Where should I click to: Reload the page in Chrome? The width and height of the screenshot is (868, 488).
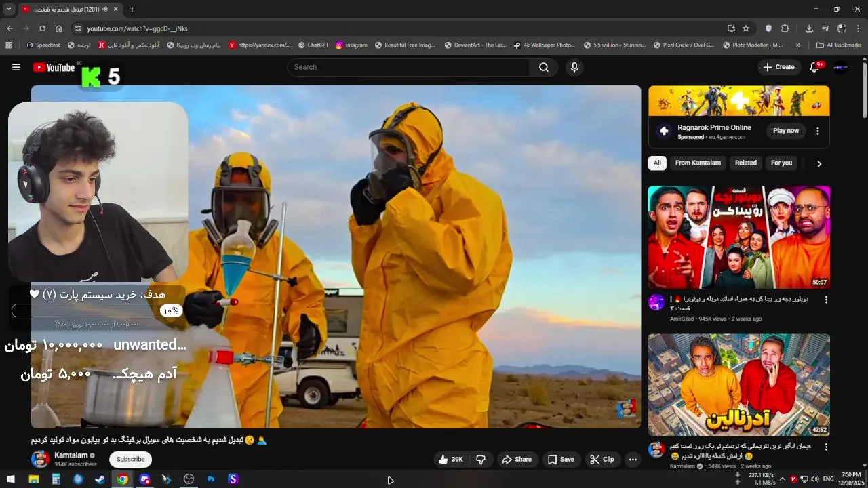click(x=42, y=28)
